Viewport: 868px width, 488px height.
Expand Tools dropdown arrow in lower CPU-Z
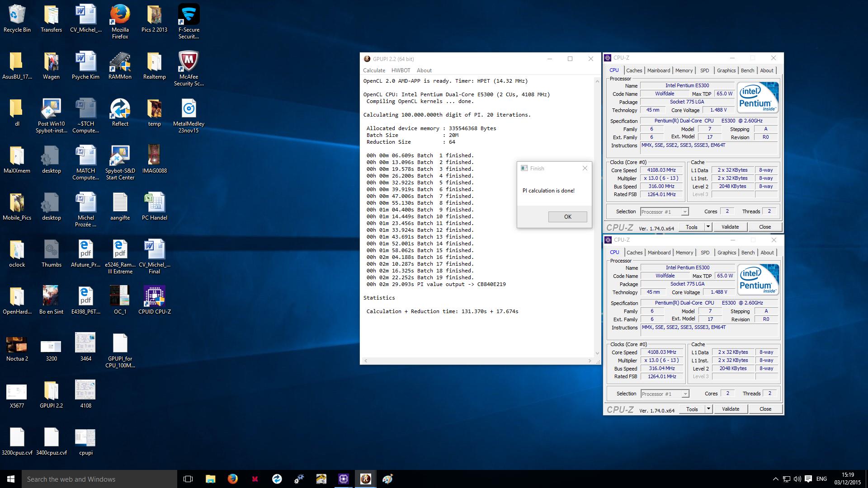pyautogui.click(x=708, y=409)
